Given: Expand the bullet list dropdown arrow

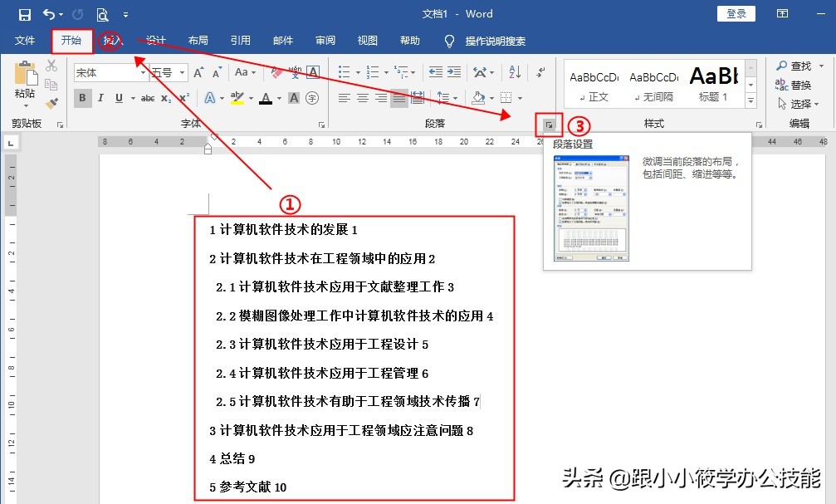Looking at the screenshot, I should [358, 72].
